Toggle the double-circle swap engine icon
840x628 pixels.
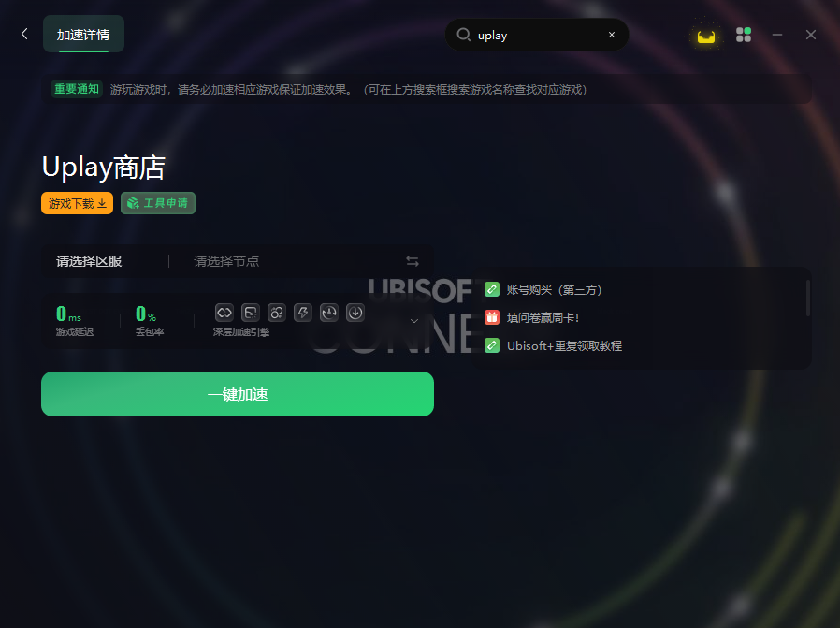[277, 313]
